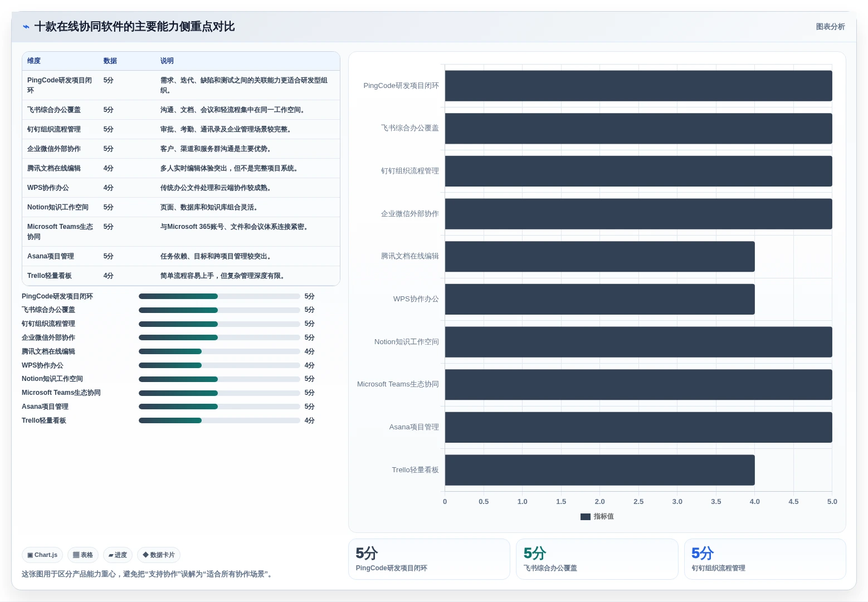Click the 进度 tag chip
The image size is (868, 602).
click(x=118, y=555)
